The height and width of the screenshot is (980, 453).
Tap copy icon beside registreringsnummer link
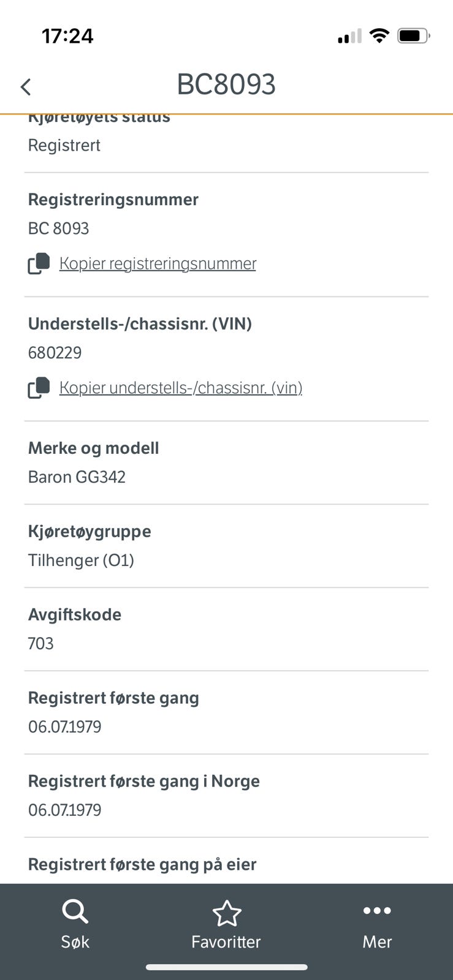coord(39,263)
